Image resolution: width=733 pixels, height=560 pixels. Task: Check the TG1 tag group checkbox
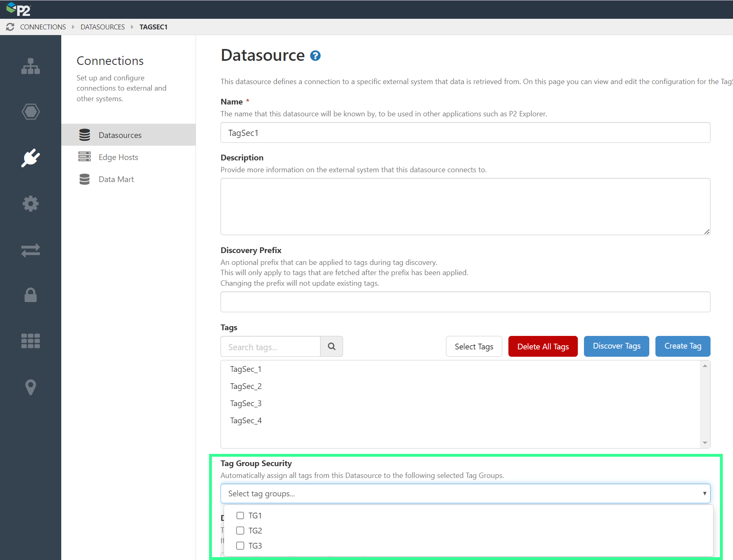[x=240, y=516]
